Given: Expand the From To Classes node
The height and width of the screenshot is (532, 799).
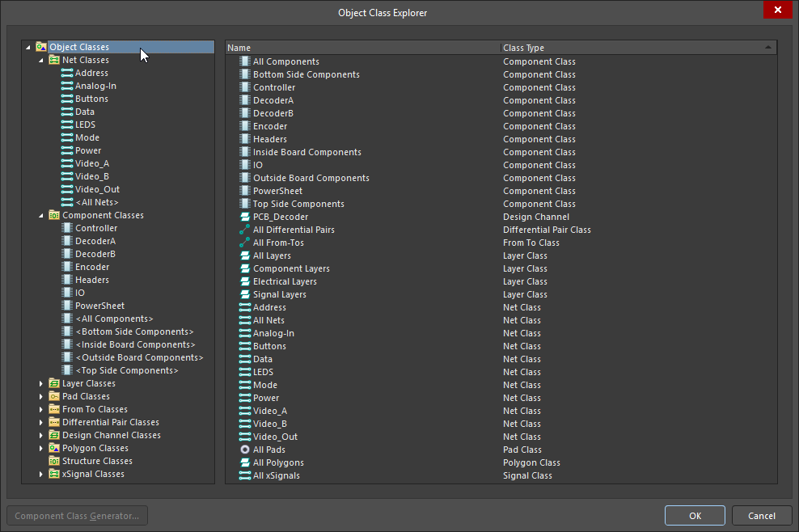Looking at the screenshot, I should (40, 409).
